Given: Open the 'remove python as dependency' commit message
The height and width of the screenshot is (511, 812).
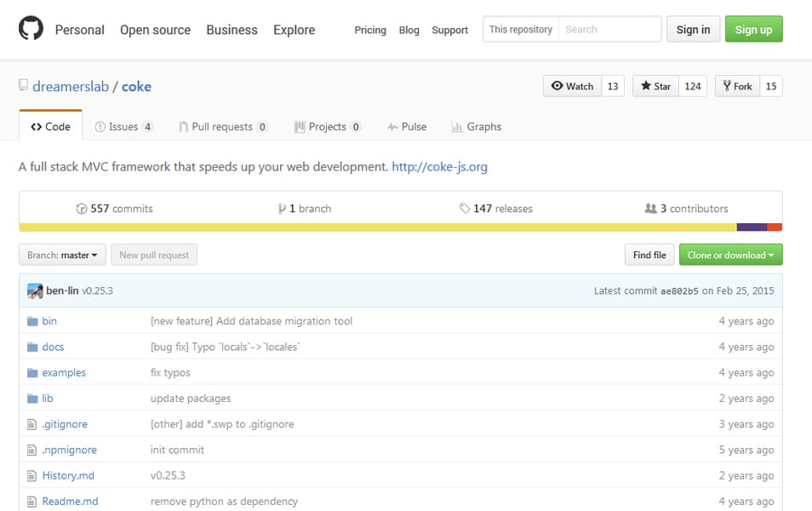Looking at the screenshot, I should point(224,502).
